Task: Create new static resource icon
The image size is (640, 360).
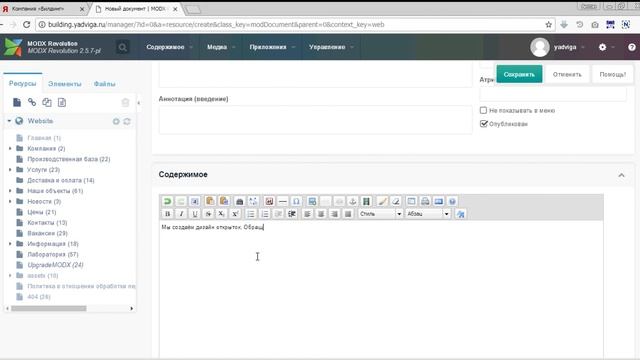Action: click(62, 102)
